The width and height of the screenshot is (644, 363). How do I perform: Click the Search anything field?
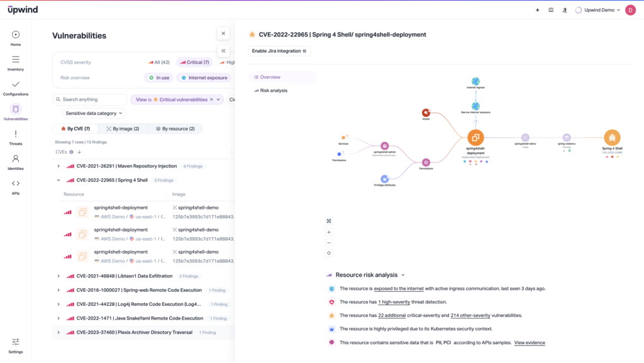coord(90,99)
